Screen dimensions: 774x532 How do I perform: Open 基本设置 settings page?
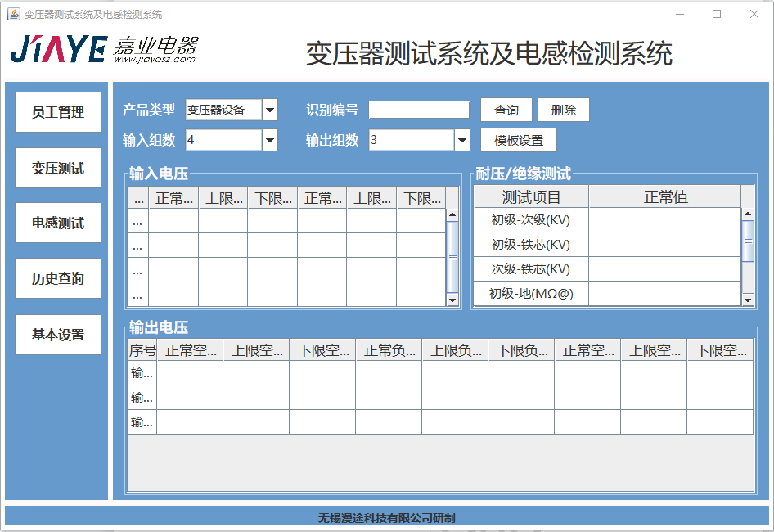pyautogui.click(x=58, y=335)
